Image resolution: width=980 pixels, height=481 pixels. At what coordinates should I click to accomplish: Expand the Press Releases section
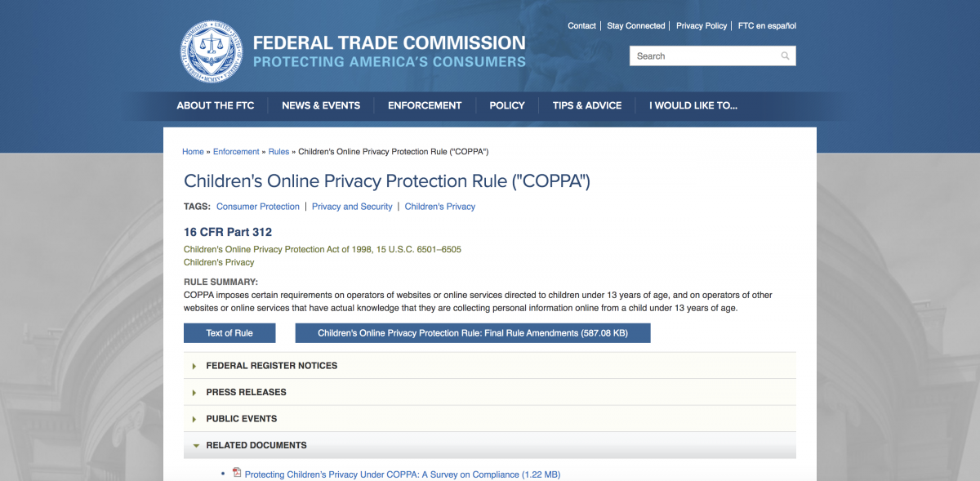pyautogui.click(x=246, y=392)
